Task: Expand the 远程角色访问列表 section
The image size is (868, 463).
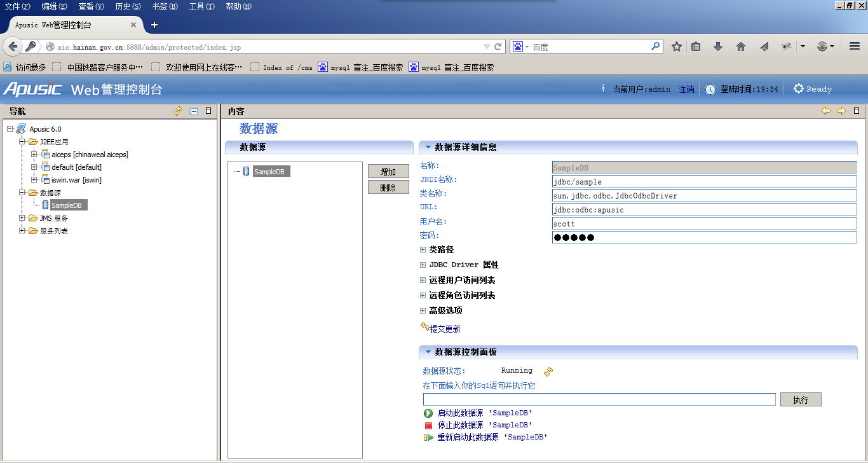Action: click(423, 296)
